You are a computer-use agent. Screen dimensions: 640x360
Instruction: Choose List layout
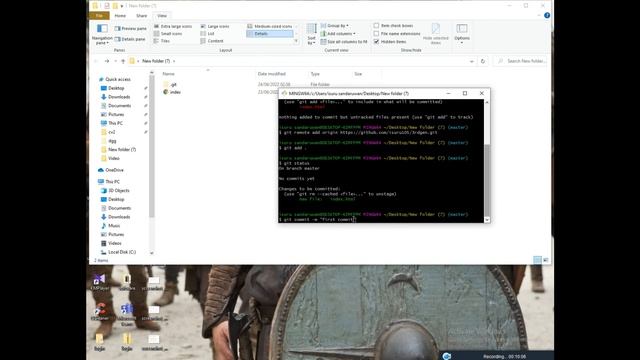(x=207, y=33)
